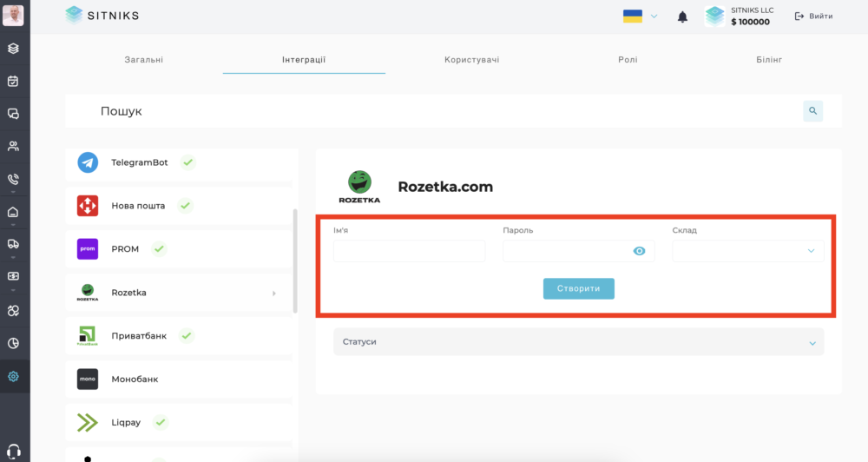Open the user avatar in sidebar
Image resolution: width=868 pixels, height=462 pixels.
pos(13,15)
